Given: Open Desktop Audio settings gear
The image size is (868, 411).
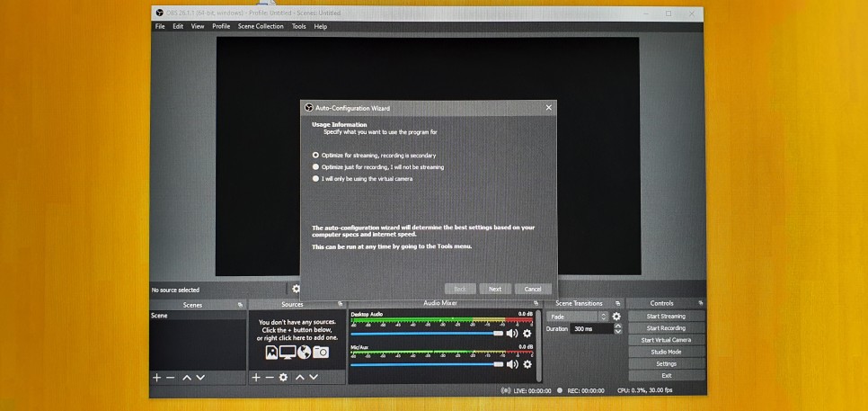Looking at the screenshot, I should point(527,333).
